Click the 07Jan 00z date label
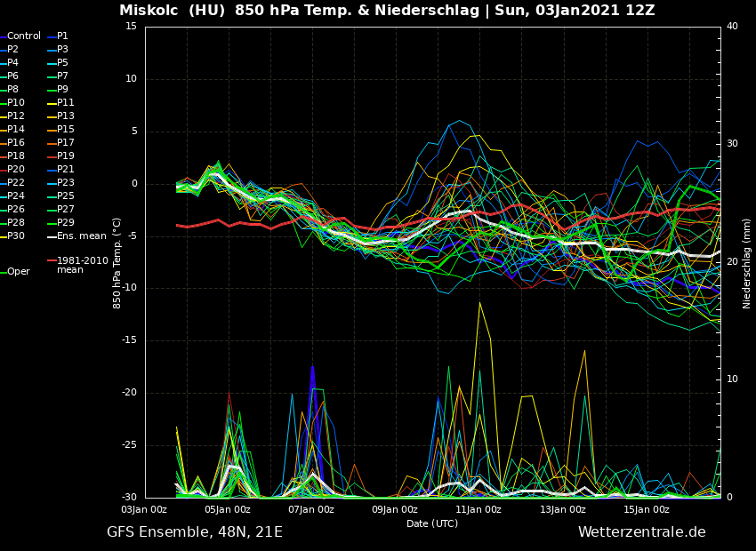Screen dimensions: 756x551 [x=311, y=510]
